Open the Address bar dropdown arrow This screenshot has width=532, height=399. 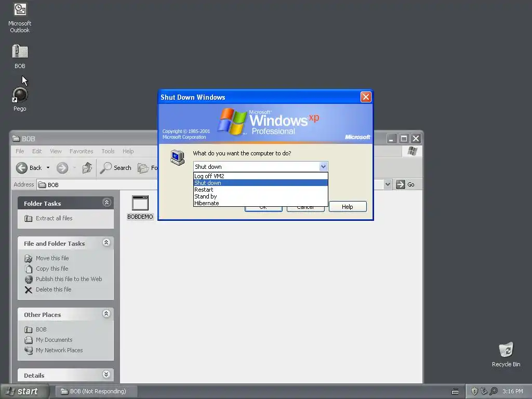tap(388, 184)
